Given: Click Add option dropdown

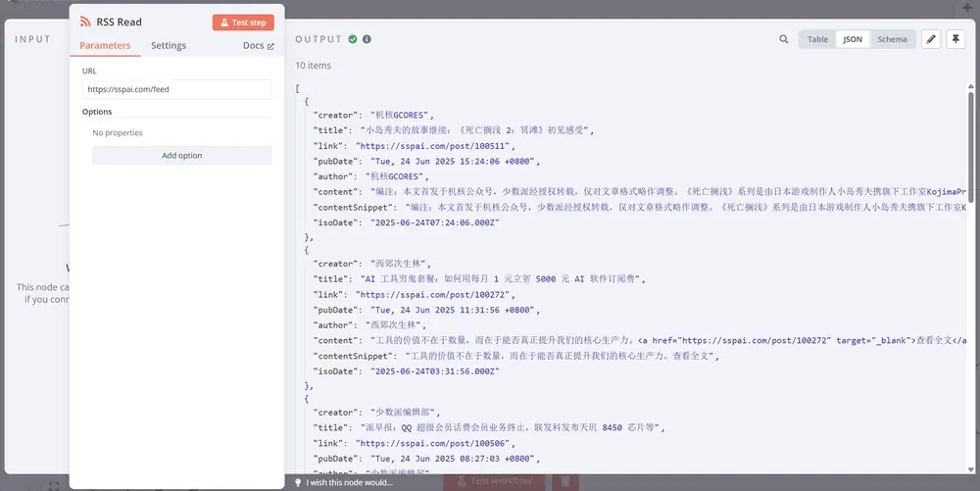Looking at the screenshot, I should [182, 156].
